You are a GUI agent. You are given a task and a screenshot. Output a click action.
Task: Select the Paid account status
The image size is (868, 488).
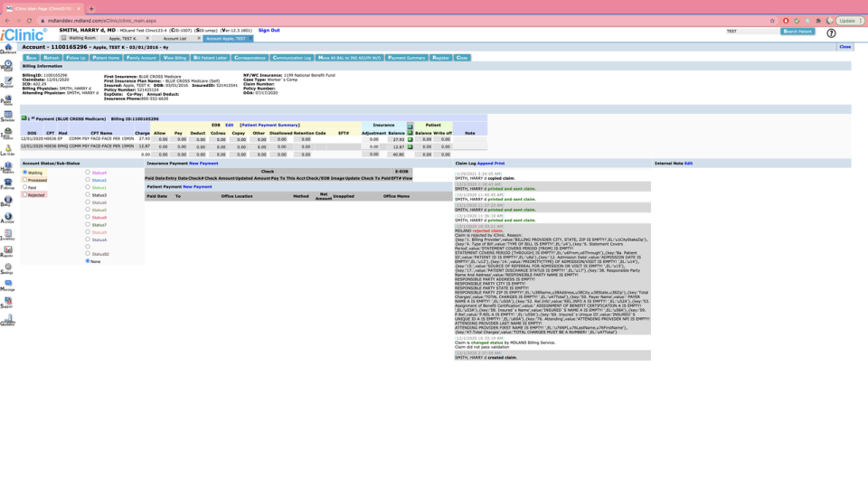[x=25, y=187]
